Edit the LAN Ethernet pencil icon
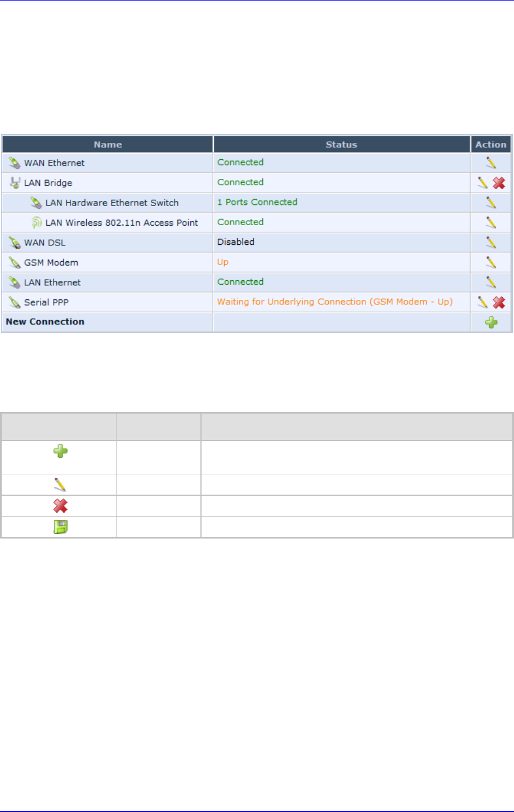This screenshot has width=514, height=812. coord(491,282)
